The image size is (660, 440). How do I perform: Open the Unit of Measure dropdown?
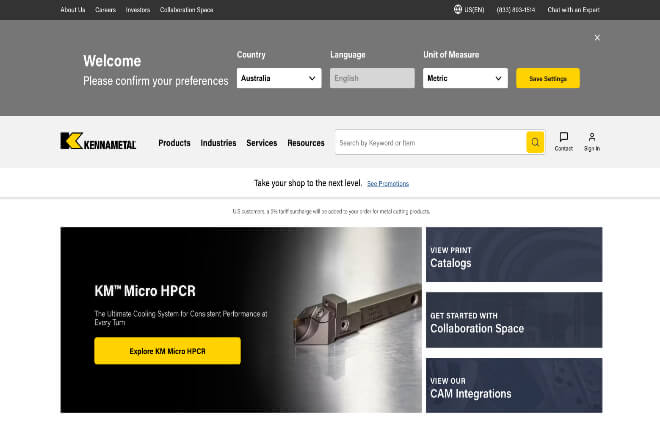(465, 78)
